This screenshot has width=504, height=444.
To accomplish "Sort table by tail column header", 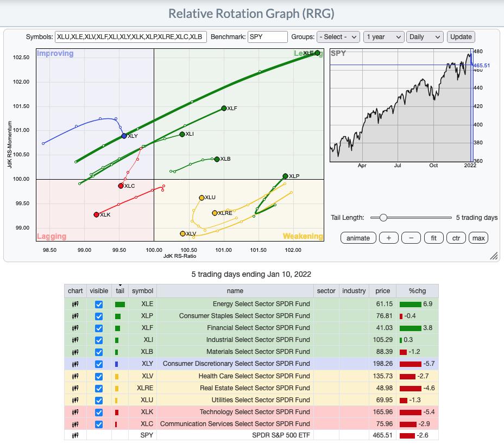I will coord(120,291).
